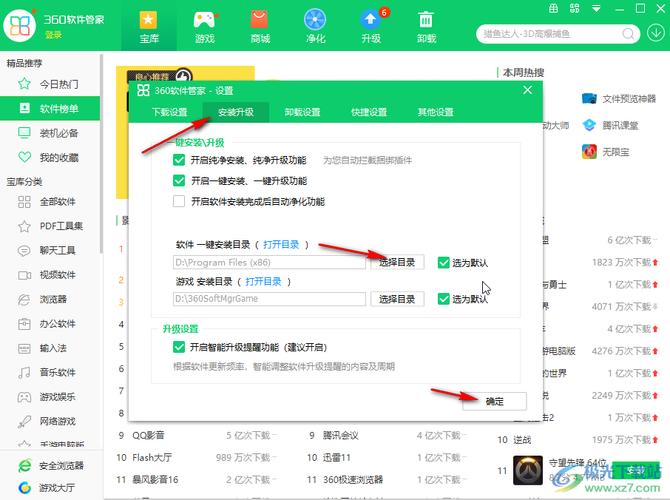Open 无限宝 in hot searches

coord(605,151)
